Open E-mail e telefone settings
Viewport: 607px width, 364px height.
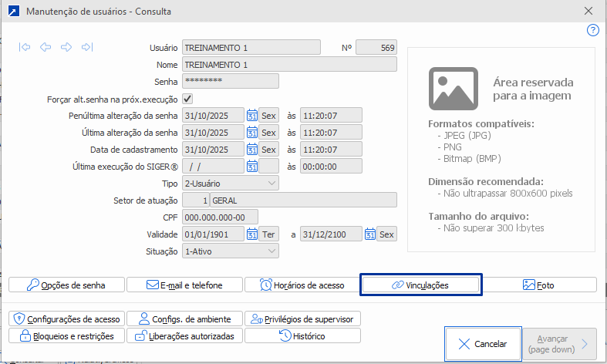[x=184, y=285]
